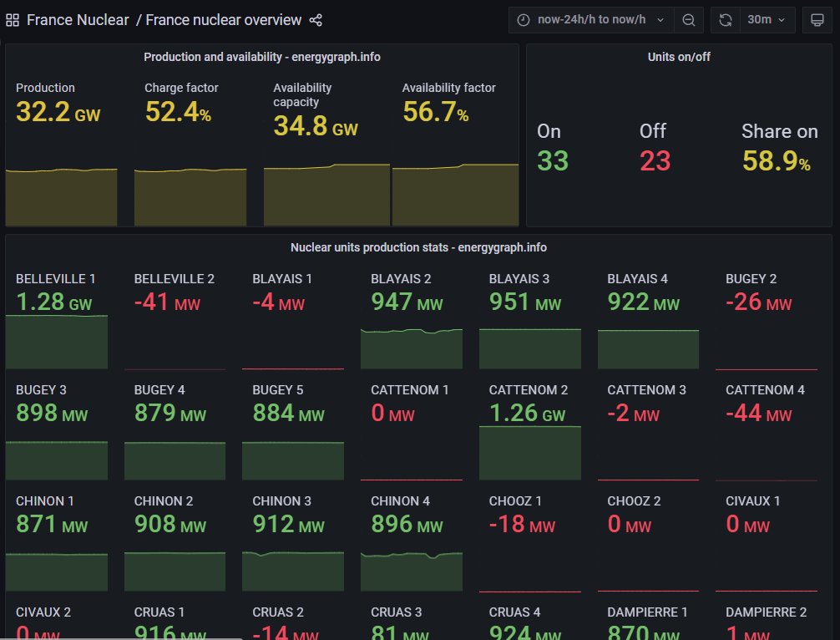The height and width of the screenshot is (640, 840).
Task: Click the CRUAS 3 label
Action: coord(397,612)
